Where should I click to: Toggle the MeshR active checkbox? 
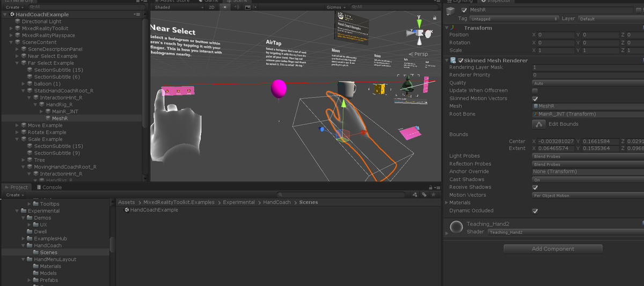pos(464,10)
